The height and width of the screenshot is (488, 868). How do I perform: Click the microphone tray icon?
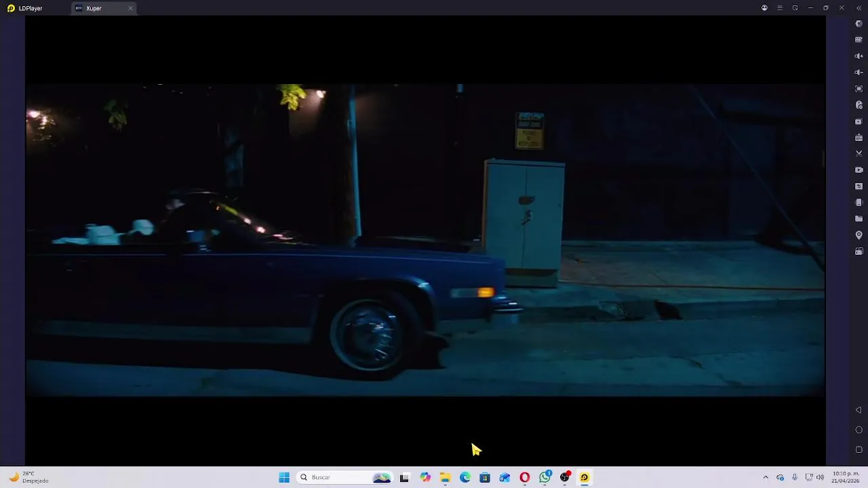(795, 477)
